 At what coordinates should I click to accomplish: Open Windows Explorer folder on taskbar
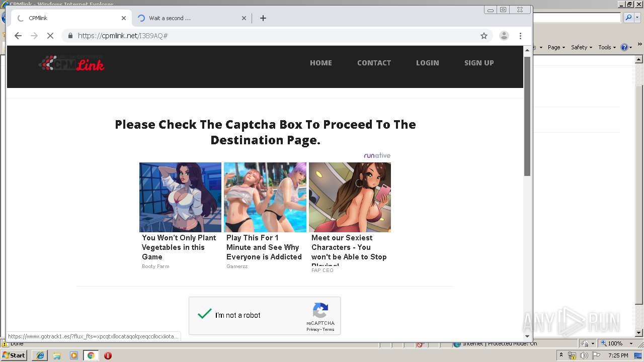click(57, 355)
